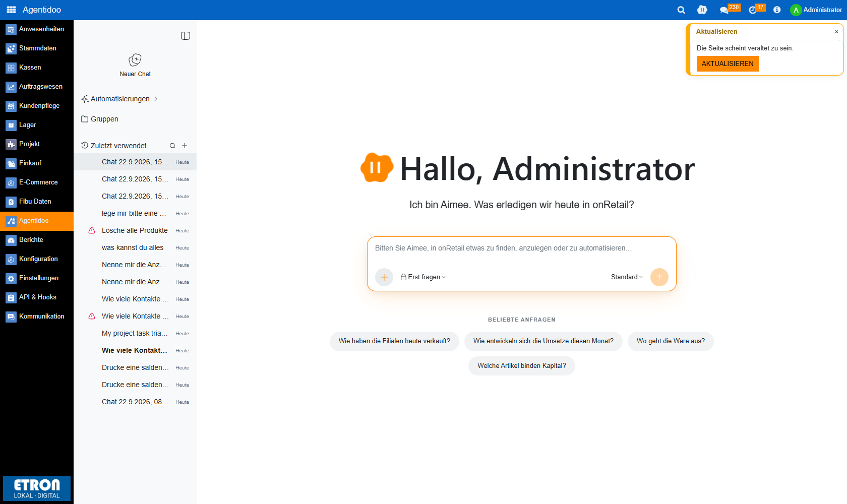This screenshot has height=504, width=847.
Task: Click the info icon in top bar
Action: (777, 10)
